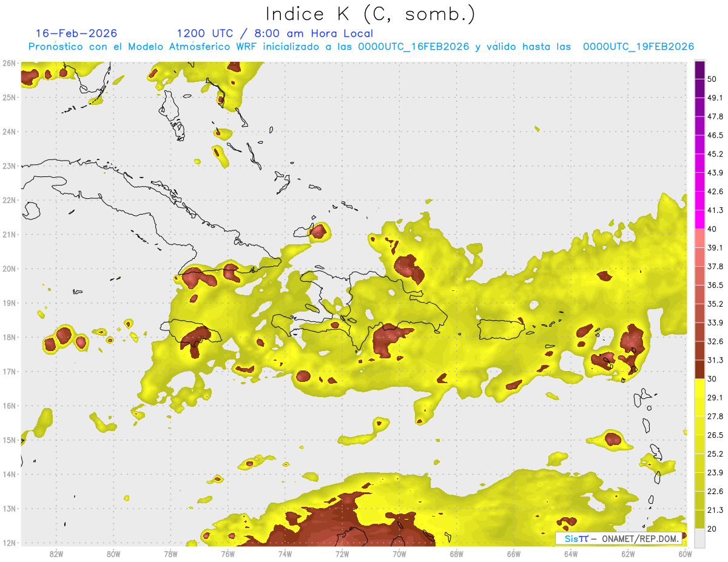Click the 62W longitude label
This screenshot has width=728, height=562.
pyautogui.click(x=628, y=554)
